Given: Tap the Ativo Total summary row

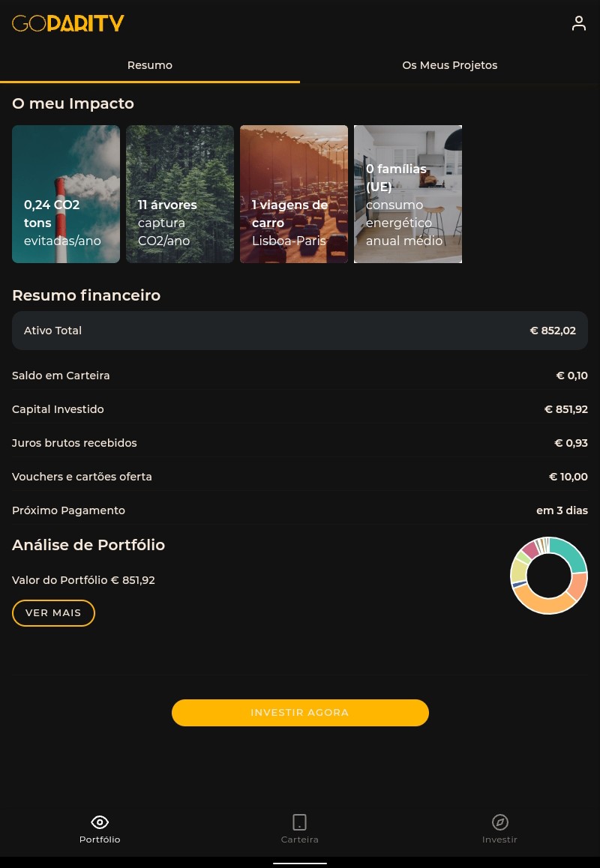Looking at the screenshot, I should (300, 331).
